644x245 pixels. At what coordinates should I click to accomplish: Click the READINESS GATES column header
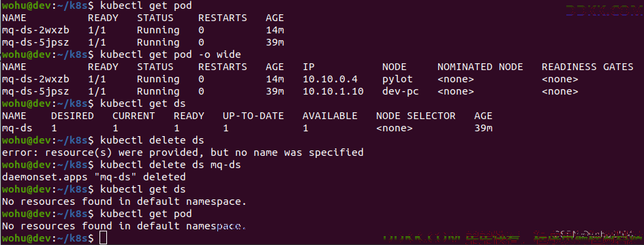click(x=587, y=67)
